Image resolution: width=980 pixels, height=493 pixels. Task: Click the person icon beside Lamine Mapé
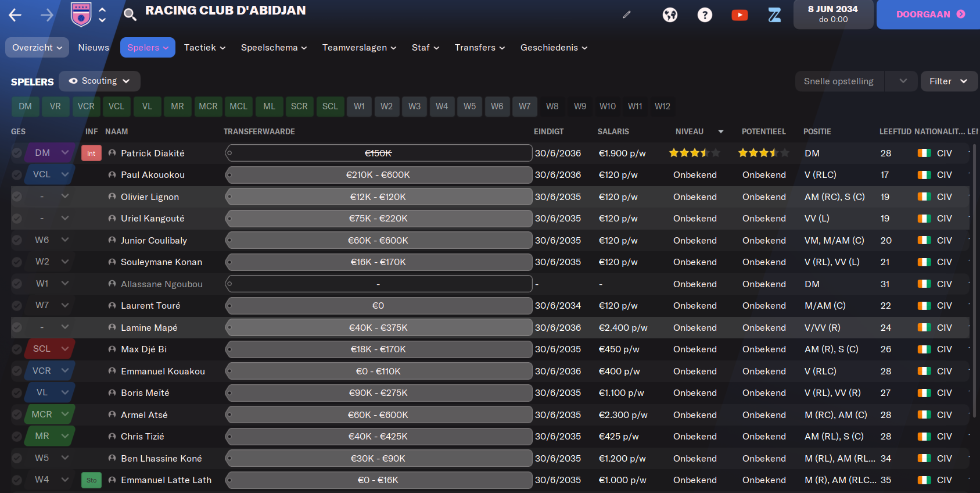pos(112,327)
